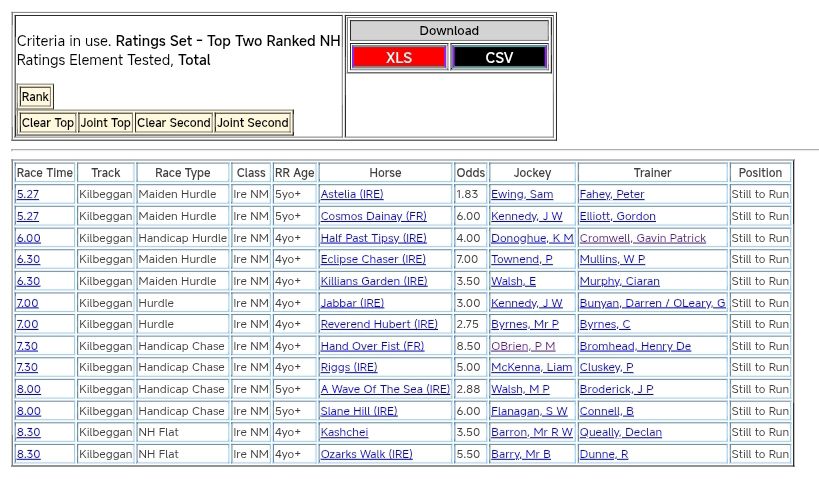The width and height of the screenshot is (819, 479).
Task: Click horse Hand Over Fist (FR)
Action: pyautogui.click(x=372, y=346)
